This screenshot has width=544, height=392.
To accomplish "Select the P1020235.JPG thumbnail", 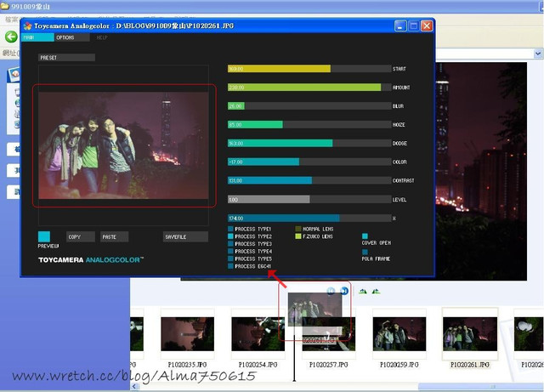I will coord(187,333).
